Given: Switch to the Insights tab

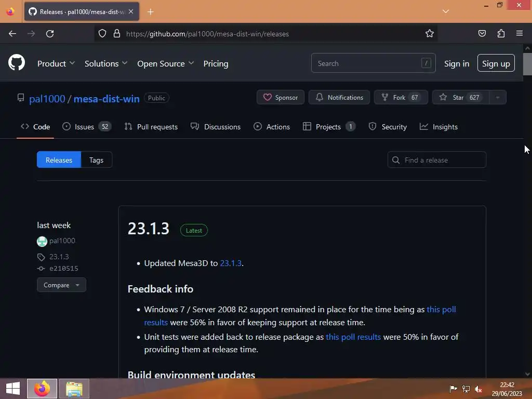Looking at the screenshot, I should point(438,127).
